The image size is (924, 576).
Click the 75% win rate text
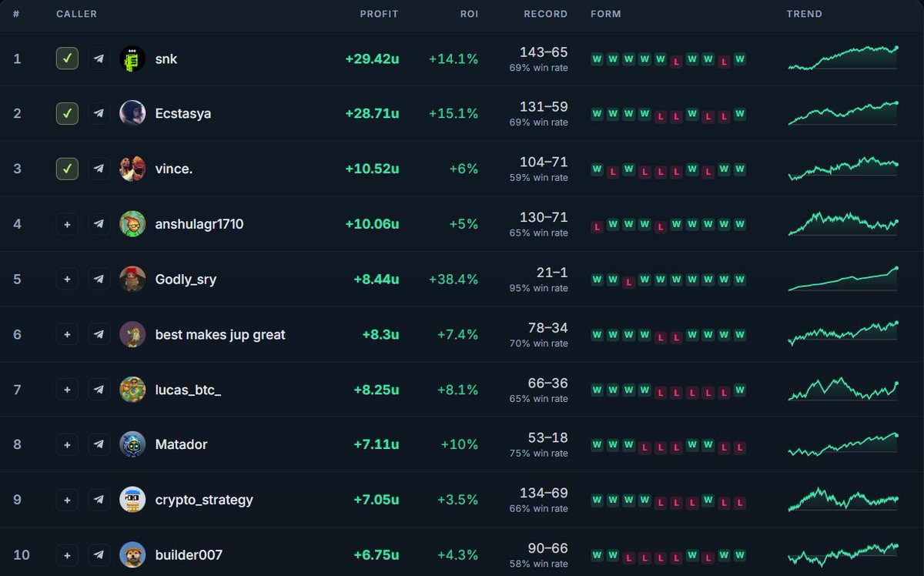[x=538, y=454]
